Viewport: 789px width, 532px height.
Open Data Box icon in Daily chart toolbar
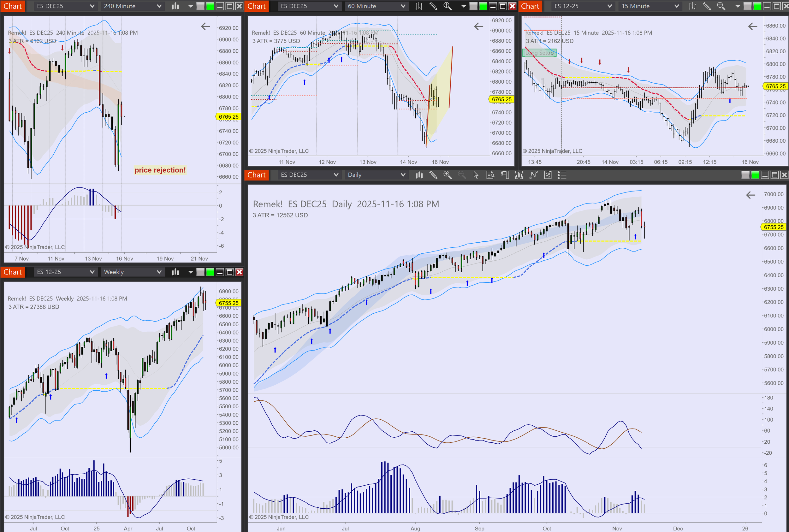[x=490, y=175]
